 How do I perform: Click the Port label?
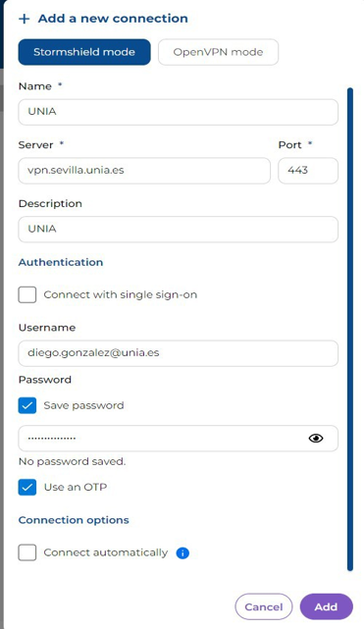[289, 145]
